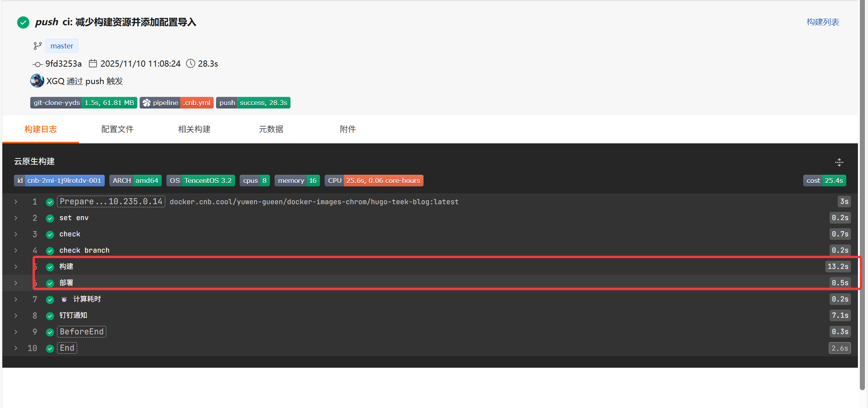Image resolution: width=868 pixels, height=408 pixels.
Task: Click the XGQ user avatar
Action: pyautogui.click(x=37, y=81)
